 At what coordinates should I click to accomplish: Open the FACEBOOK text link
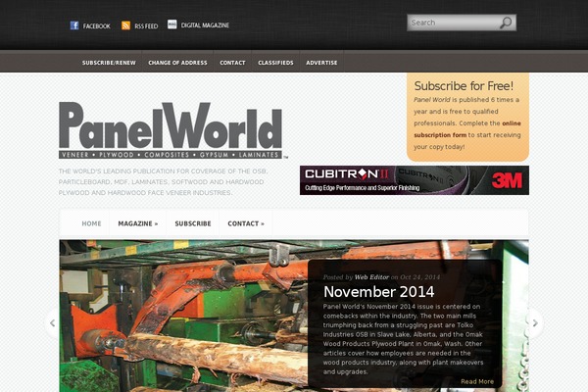[96, 25]
